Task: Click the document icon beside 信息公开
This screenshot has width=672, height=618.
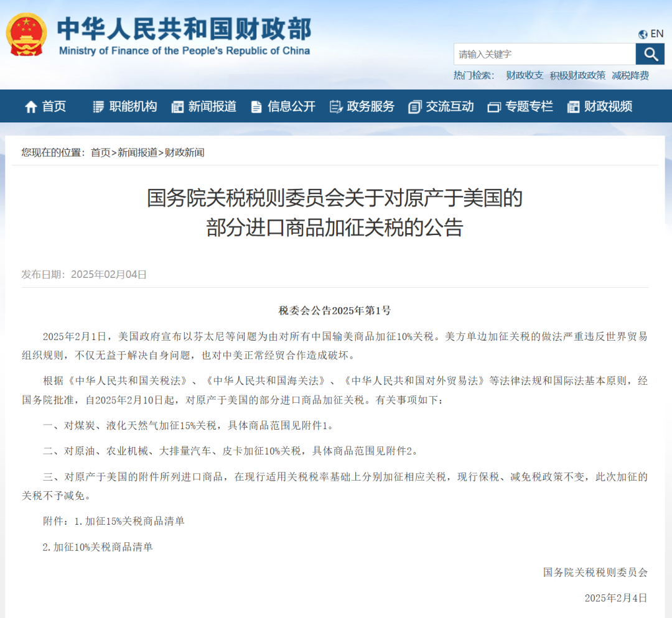Action: pyautogui.click(x=256, y=106)
